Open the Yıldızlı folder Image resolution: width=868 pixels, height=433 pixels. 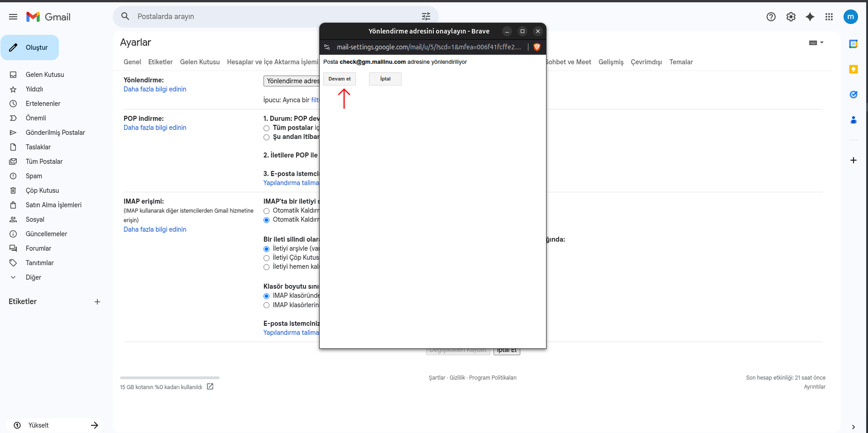point(34,89)
